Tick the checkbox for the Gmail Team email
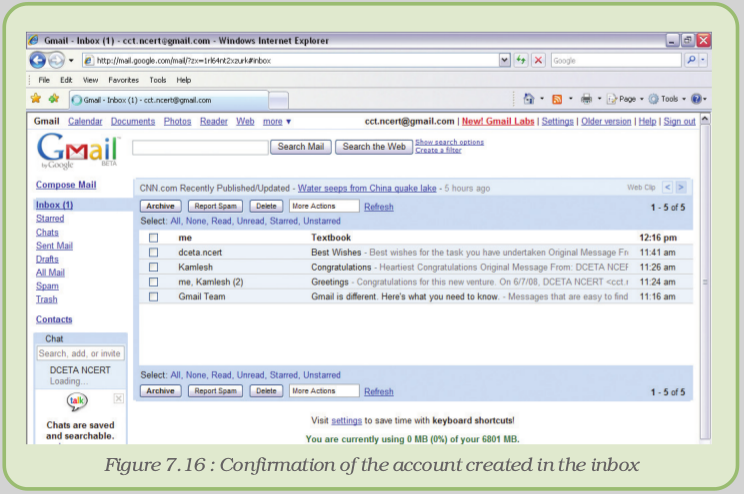744x494 pixels. tap(153, 297)
